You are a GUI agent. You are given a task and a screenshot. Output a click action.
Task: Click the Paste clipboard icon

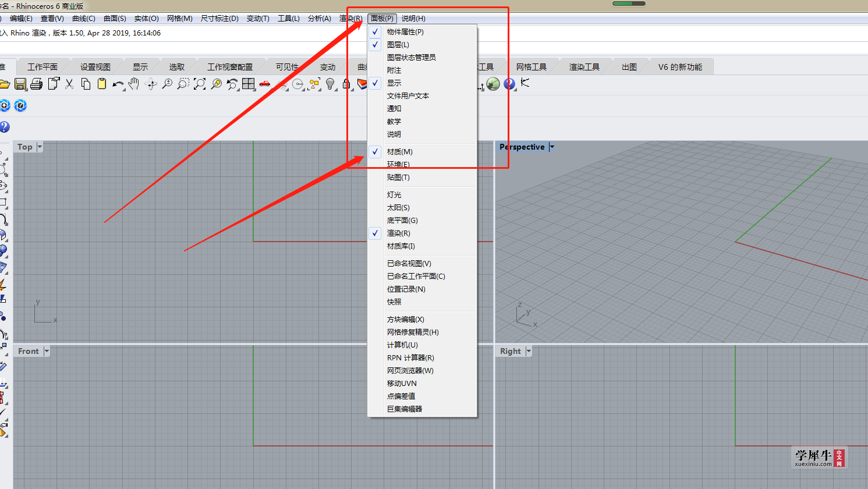(x=102, y=84)
